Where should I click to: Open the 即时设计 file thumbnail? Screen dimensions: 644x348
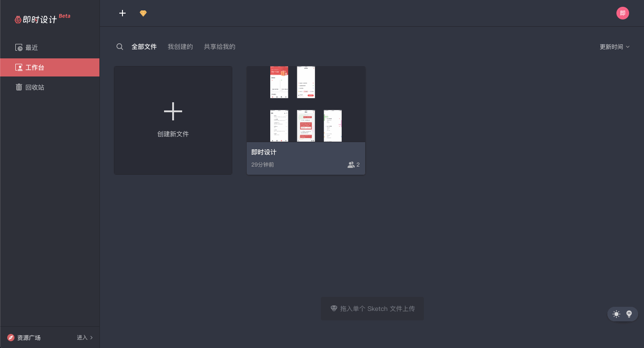[306, 104]
